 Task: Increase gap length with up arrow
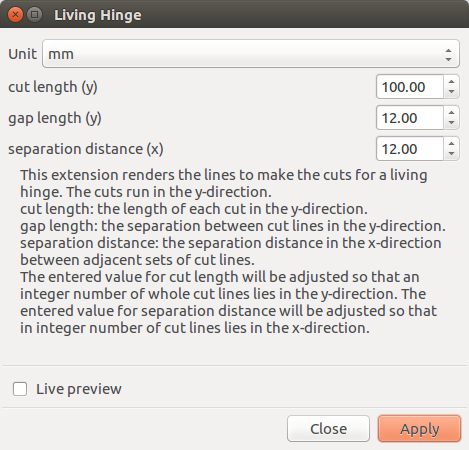click(x=451, y=112)
